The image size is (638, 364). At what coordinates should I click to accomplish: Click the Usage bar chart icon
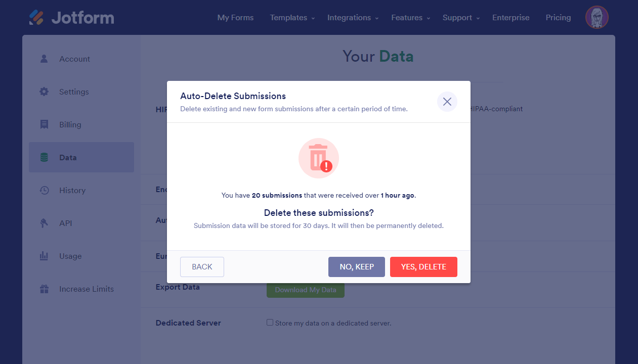point(44,256)
